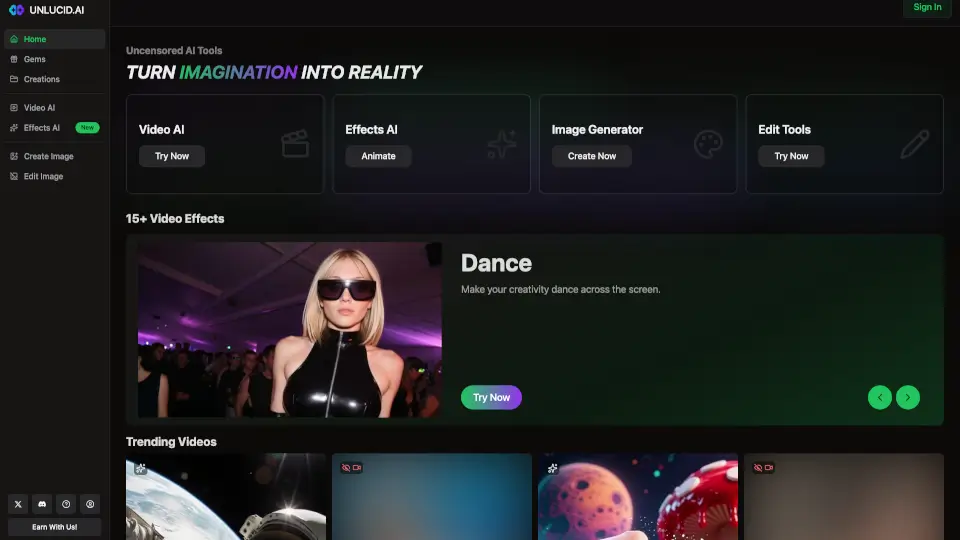Click the clapperboard icon on the Video AI card
Viewport: 960px width, 540px height.
click(295, 144)
